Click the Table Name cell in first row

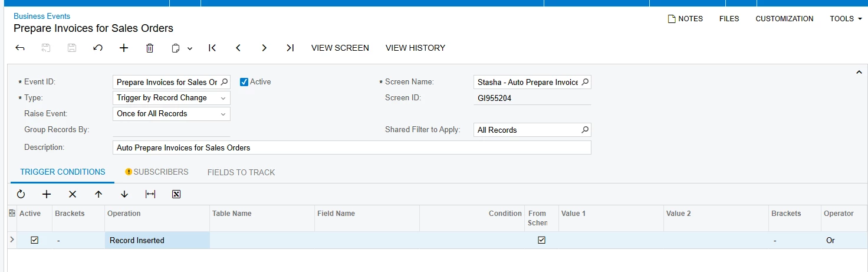(262, 240)
